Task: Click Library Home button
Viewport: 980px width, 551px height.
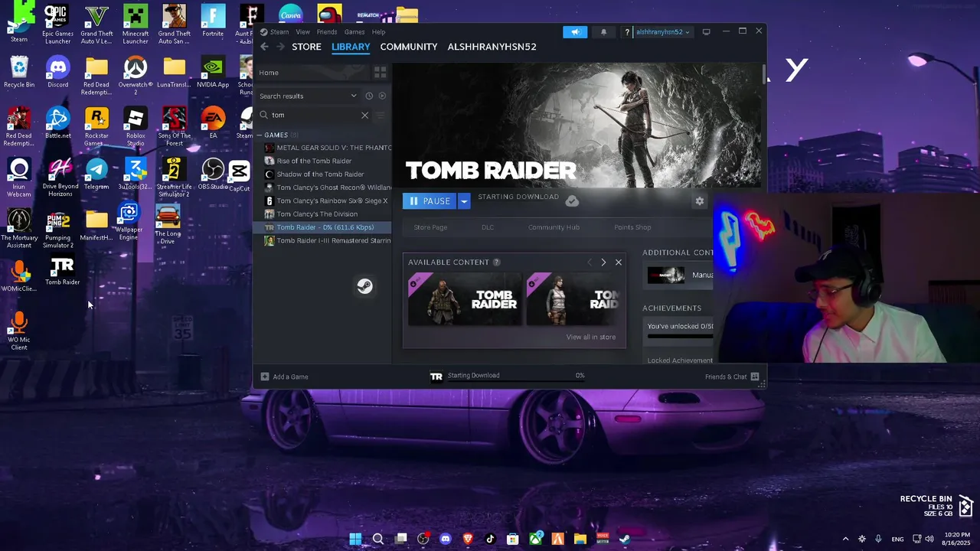Action: tap(312, 73)
